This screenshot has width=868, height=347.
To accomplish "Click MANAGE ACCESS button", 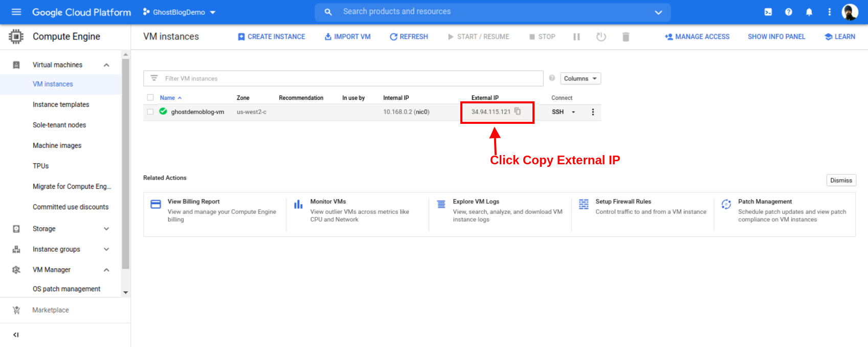I will [697, 37].
